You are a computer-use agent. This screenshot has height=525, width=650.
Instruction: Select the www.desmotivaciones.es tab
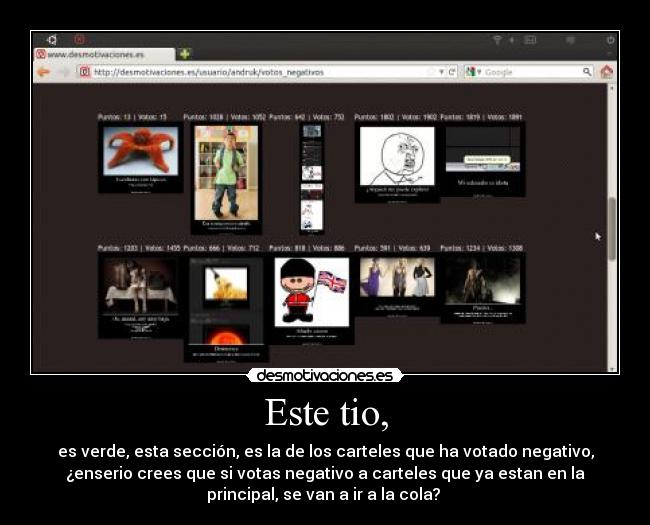[95, 54]
